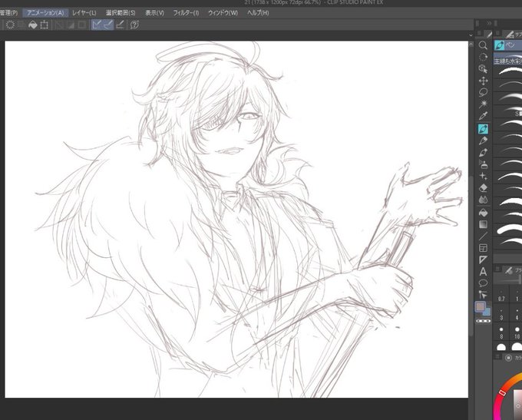Select the Operation object tool
The image size is (522, 420).
click(x=483, y=69)
